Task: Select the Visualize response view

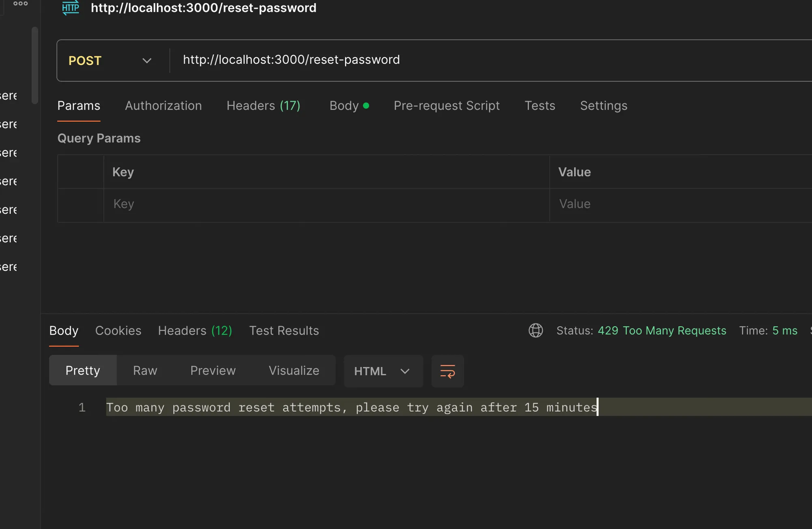Action: click(x=294, y=370)
